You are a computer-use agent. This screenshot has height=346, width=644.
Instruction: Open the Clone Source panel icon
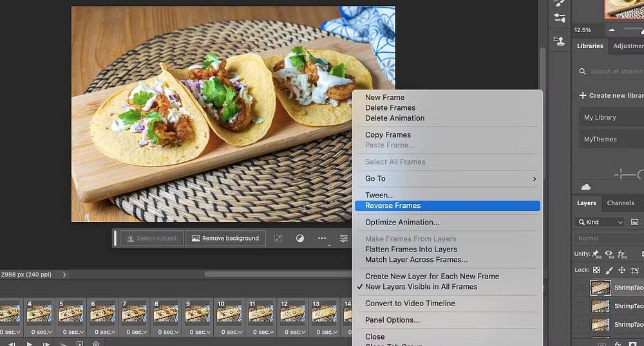coord(558,41)
